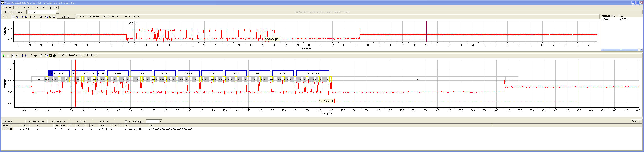The width and height of the screenshot is (644, 152).
Task: Click play icon in upper waveform toolbar
Action: (x=4, y=17)
